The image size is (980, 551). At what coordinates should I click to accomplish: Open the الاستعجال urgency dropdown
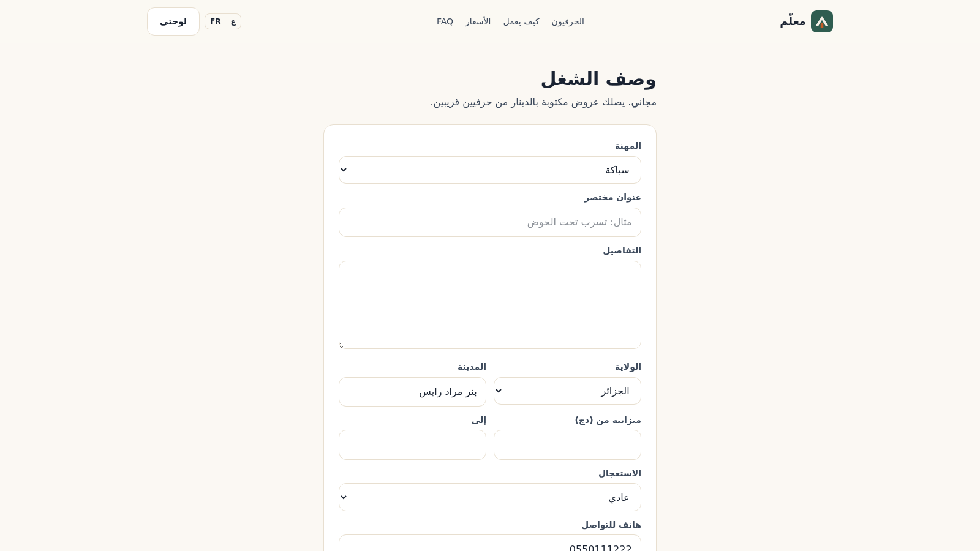pos(490,497)
